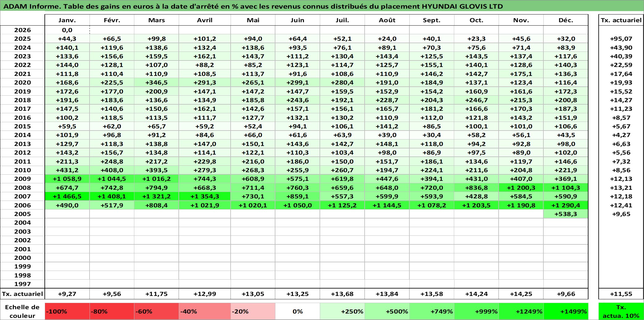644x320 pixels.
Task: Click cell +859,1 for June 2007
Action: [298, 196]
